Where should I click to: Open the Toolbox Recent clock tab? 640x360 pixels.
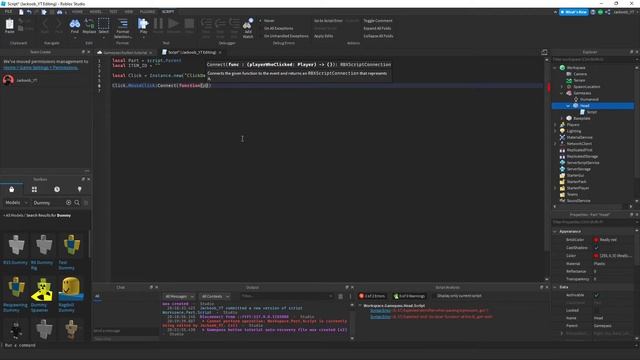click(57, 189)
